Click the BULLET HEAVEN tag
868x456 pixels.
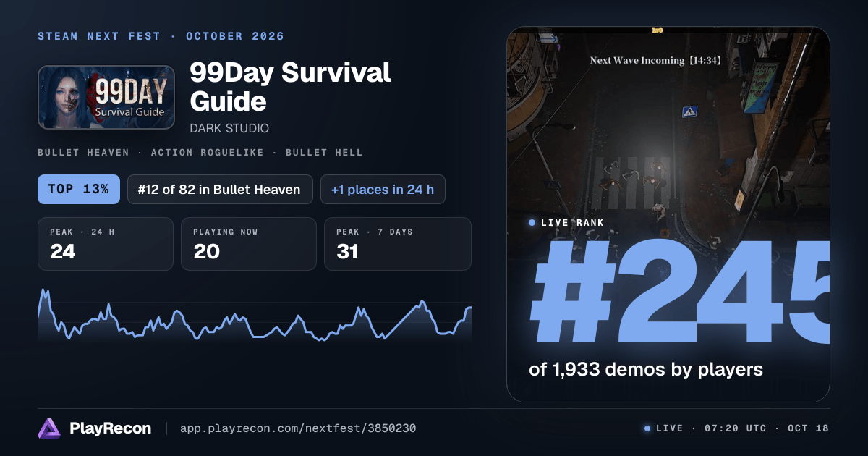coord(83,153)
